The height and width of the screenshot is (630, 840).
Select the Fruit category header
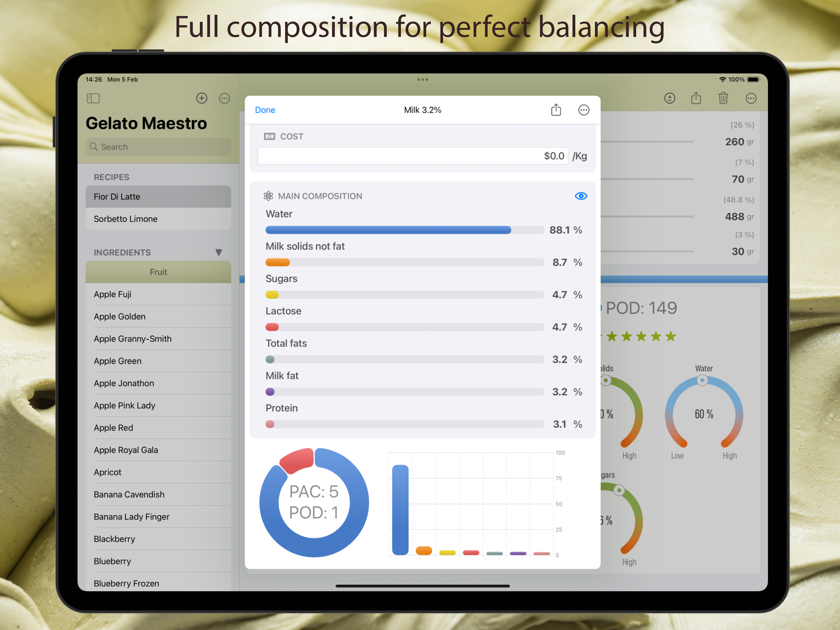click(158, 272)
